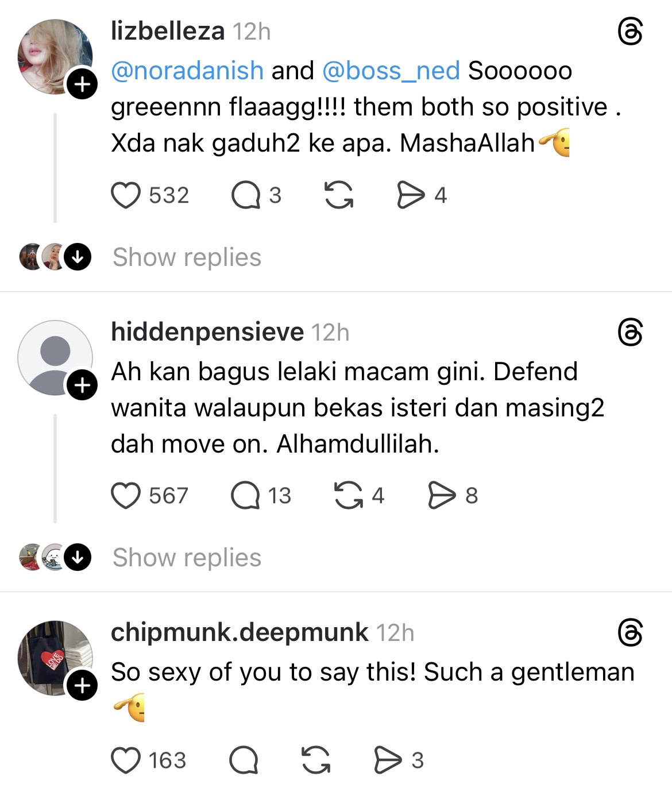Repost chipmunk.deepmunk's comment
Image resolution: width=672 pixels, height=788 pixels.
[x=316, y=760]
